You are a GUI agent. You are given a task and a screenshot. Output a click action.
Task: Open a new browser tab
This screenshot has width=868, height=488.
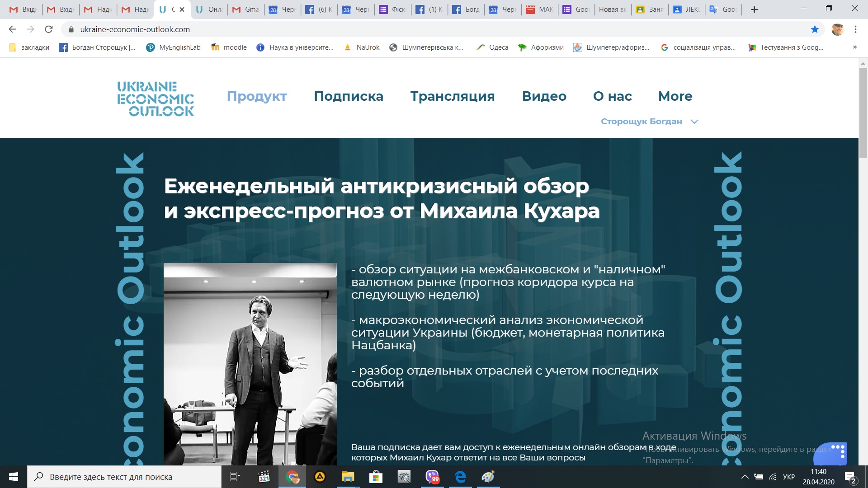[754, 9]
